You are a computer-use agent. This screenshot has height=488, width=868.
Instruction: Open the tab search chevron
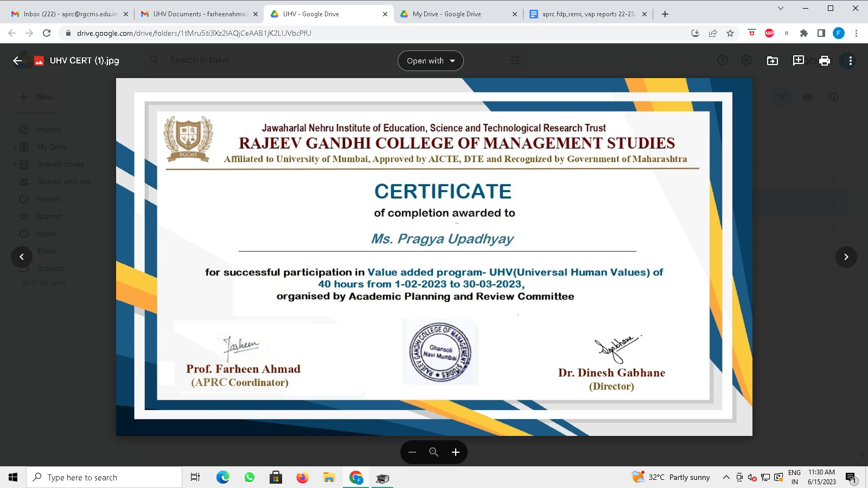pos(781,8)
